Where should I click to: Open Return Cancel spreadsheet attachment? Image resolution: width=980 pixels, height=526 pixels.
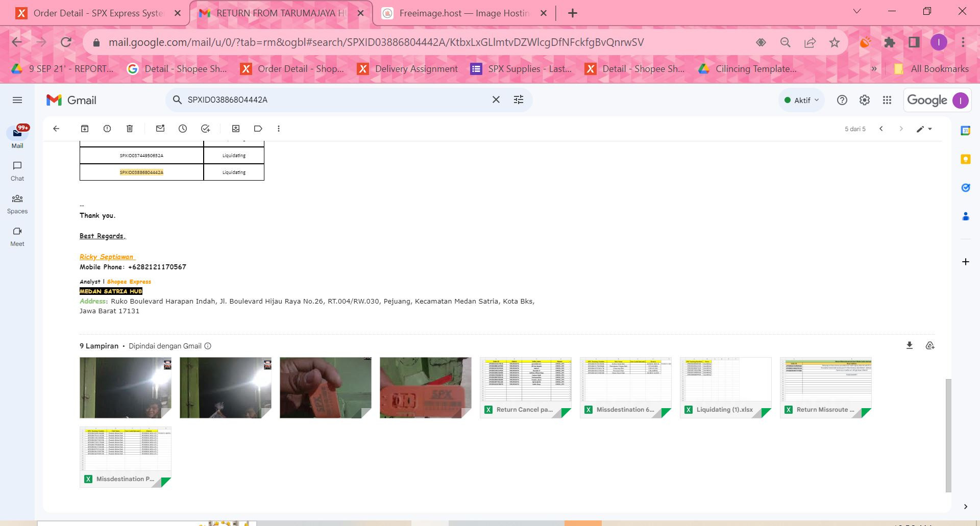coord(526,388)
